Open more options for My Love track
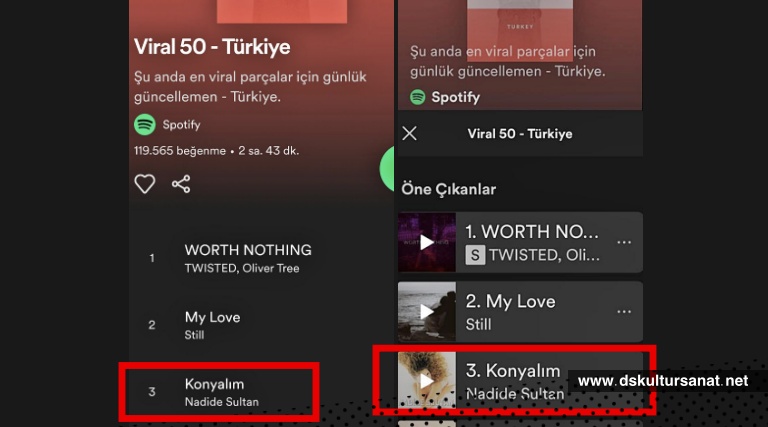 pos(624,311)
